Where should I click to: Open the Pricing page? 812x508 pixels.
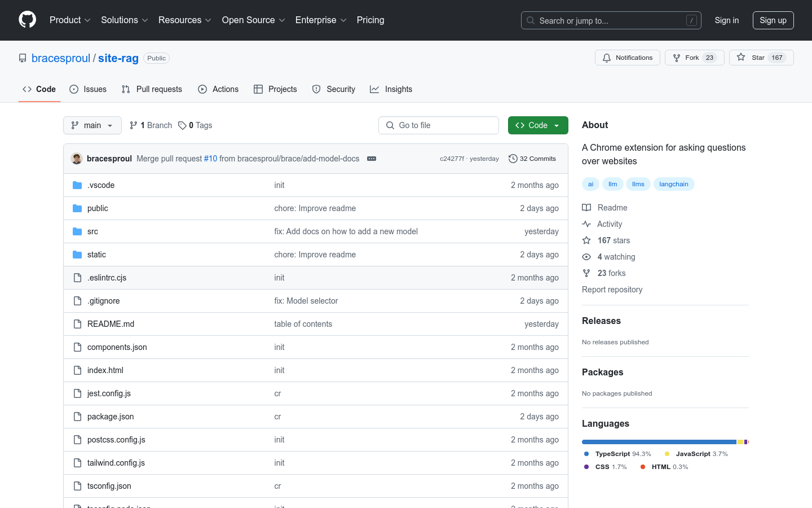370,20
